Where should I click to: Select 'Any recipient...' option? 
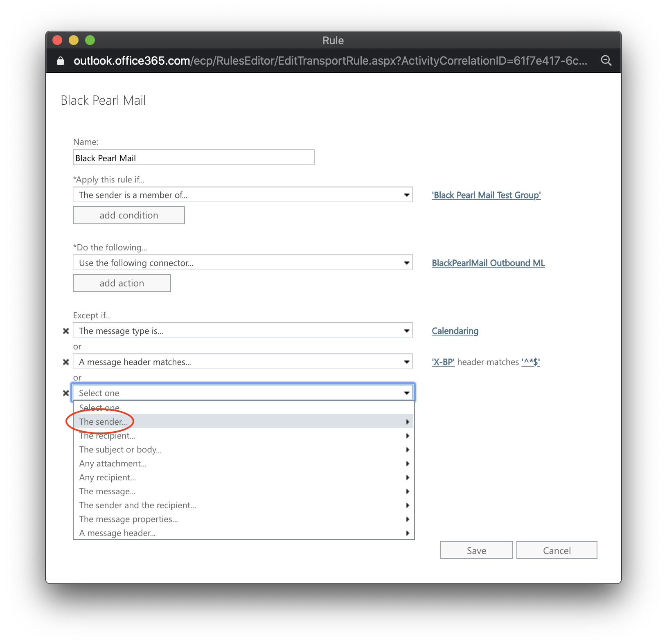(x=244, y=477)
